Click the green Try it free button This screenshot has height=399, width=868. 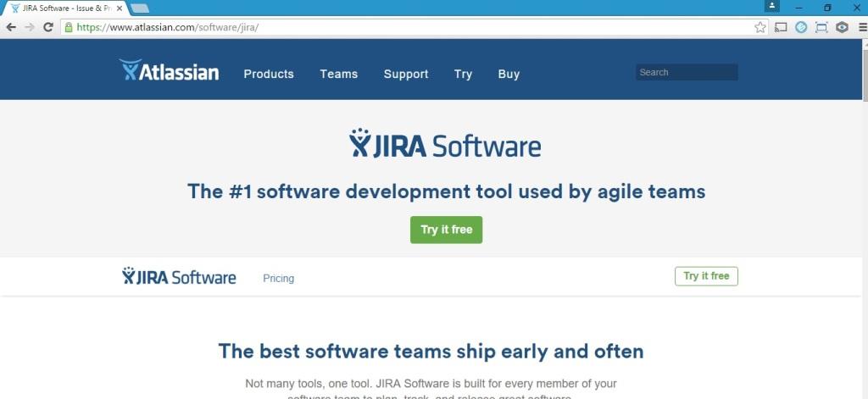click(446, 230)
